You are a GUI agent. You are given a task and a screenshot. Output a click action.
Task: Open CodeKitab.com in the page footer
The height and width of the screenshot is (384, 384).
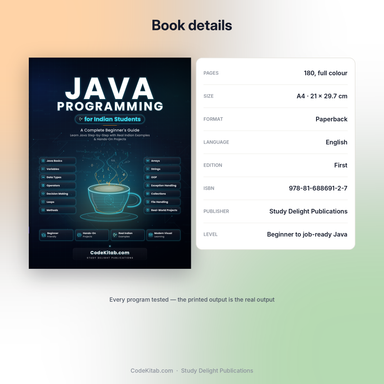(152, 371)
